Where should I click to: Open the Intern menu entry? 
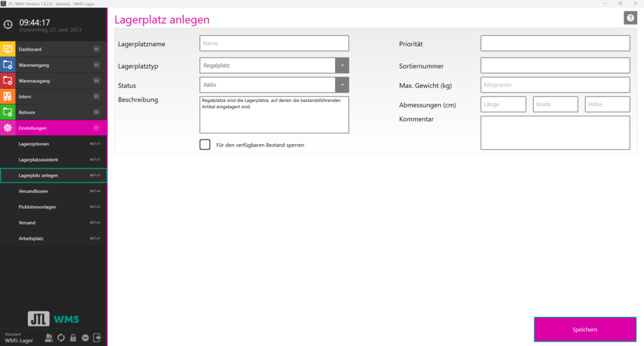53,96
